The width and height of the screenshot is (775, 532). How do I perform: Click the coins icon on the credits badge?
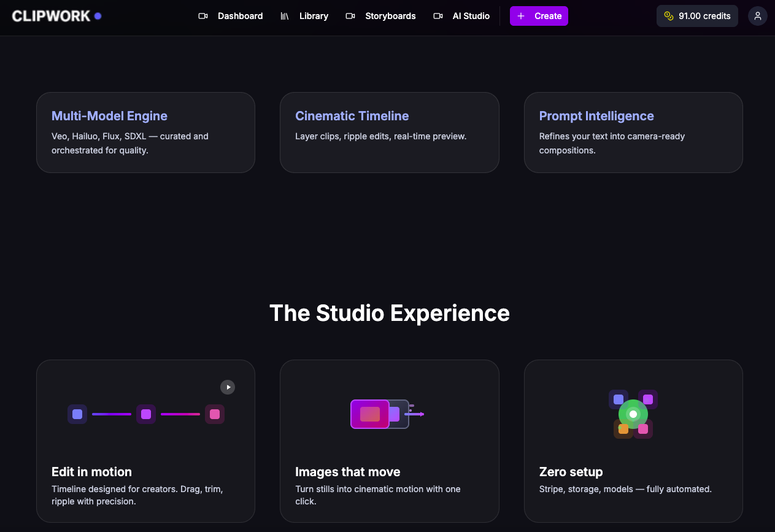pos(668,16)
